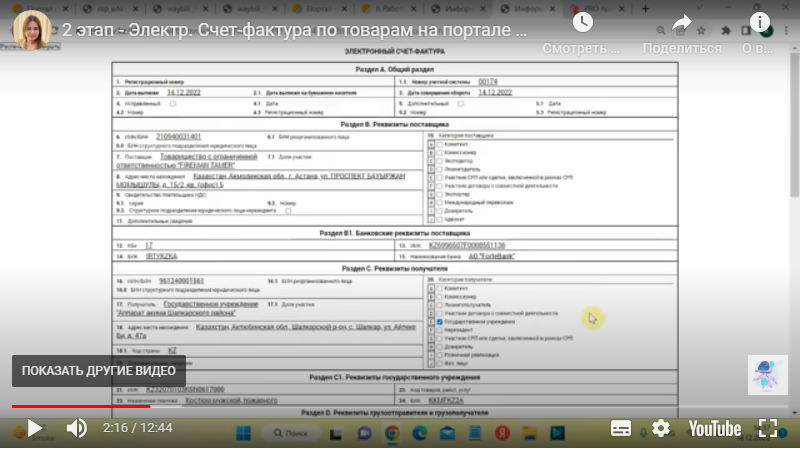Open the video title link
This screenshot has width=800, height=449.
(x=295, y=30)
